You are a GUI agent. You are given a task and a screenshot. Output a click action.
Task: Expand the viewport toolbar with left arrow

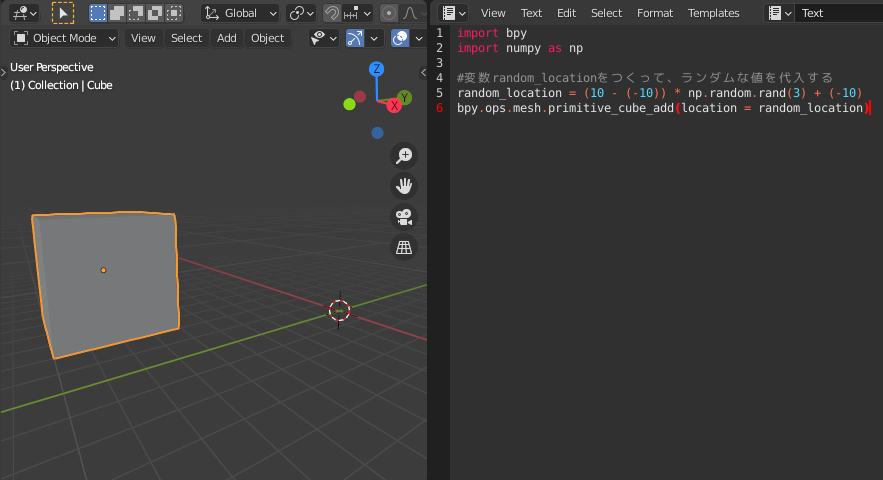click(3, 72)
